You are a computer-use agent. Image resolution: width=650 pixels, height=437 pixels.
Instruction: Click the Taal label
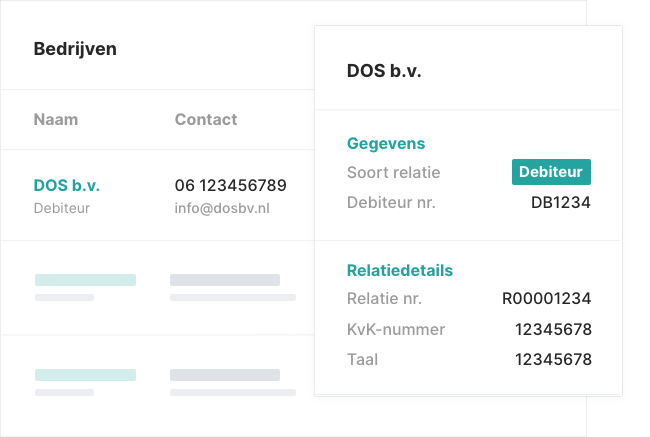tap(362, 359)
